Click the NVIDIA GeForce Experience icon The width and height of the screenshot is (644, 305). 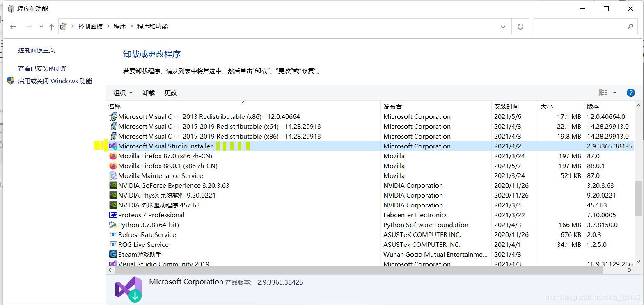113,186
